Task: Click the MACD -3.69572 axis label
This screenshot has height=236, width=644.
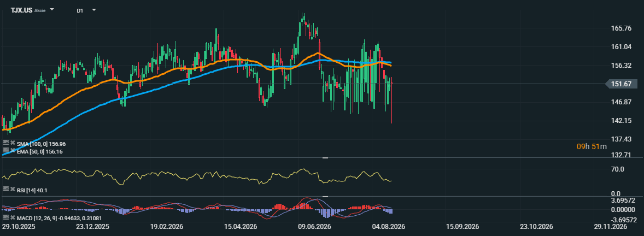Action: [x=623, y=220]
